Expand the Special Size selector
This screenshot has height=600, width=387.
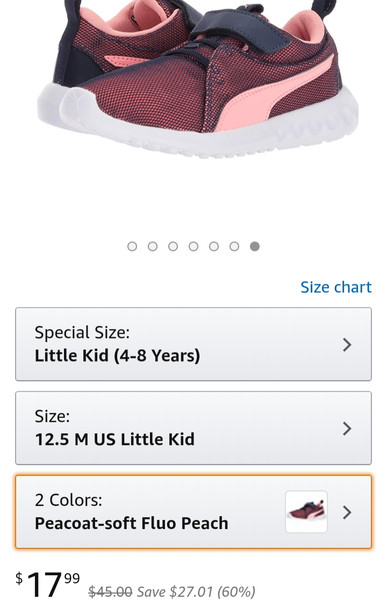point(193,344)
